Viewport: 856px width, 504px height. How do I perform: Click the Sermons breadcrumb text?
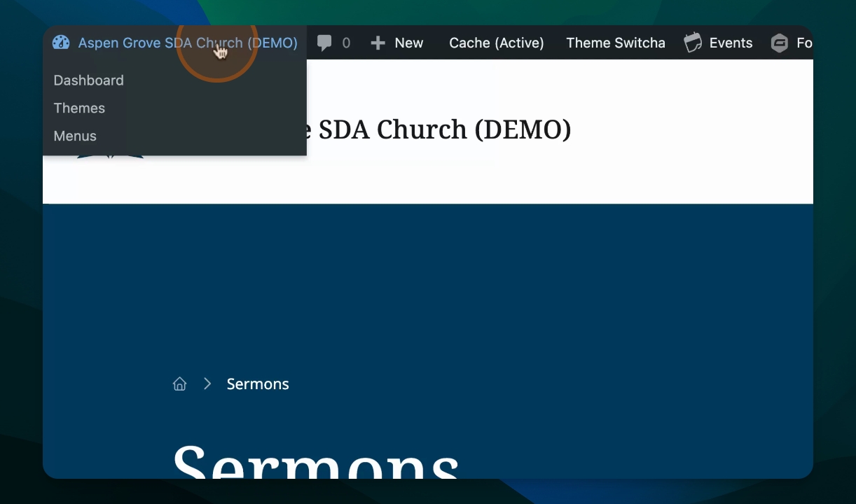tap(258, 384)
